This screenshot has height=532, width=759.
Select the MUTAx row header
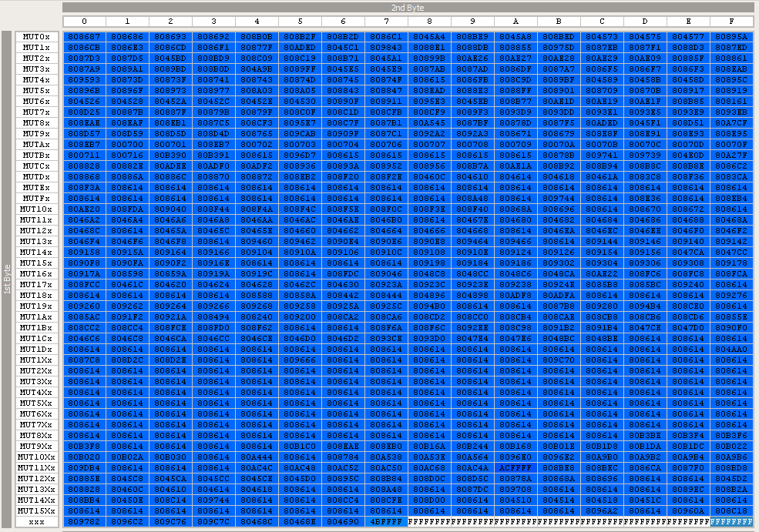[x=36, y=144]
